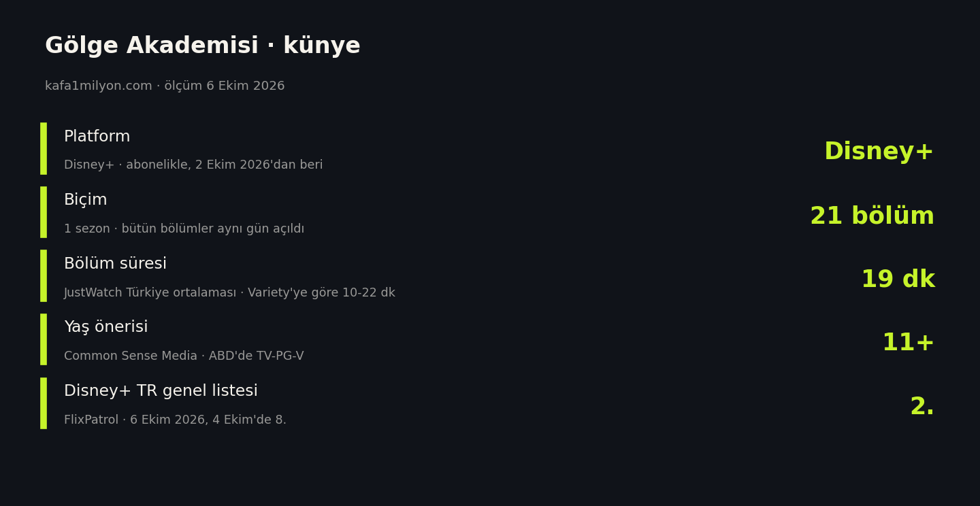
Task: Click the 21 bölüm value
Action: tap(872, 216)
